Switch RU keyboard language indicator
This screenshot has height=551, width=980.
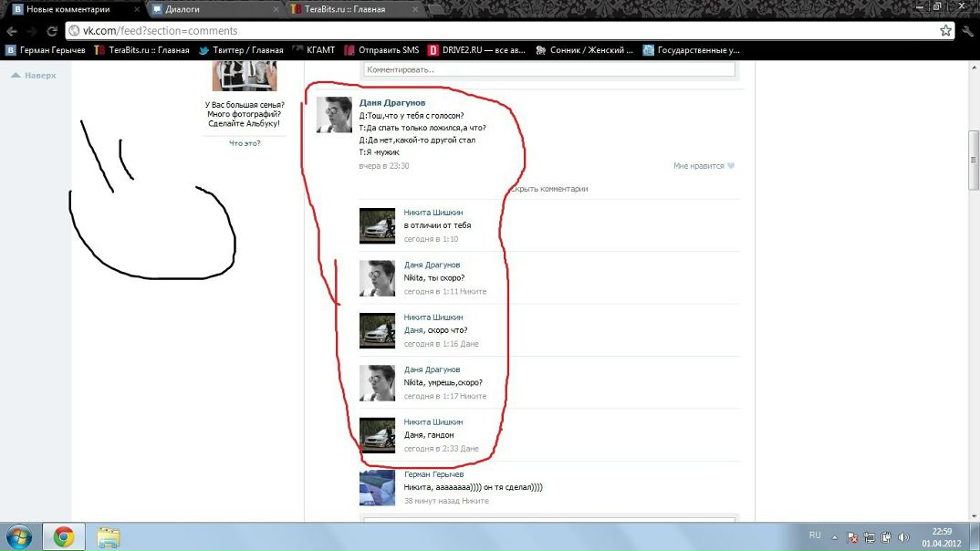point(815,535)
